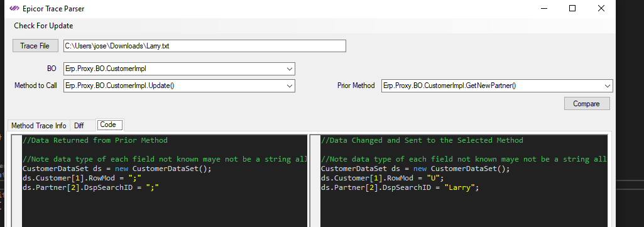This screenshot has width=644, height=227.
Task: Expand the Method to Call dropdown arrow
Action: pos(290,86)
